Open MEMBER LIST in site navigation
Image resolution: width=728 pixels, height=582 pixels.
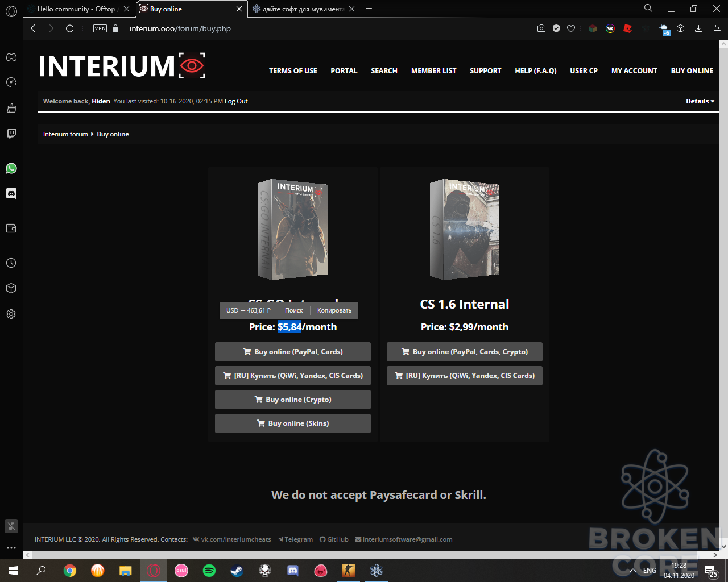434,71
